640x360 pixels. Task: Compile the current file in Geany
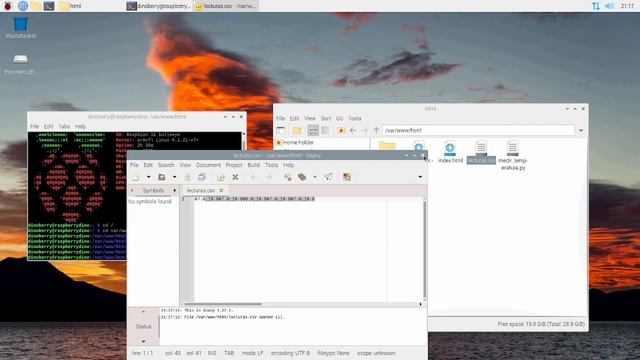(288, 177)
